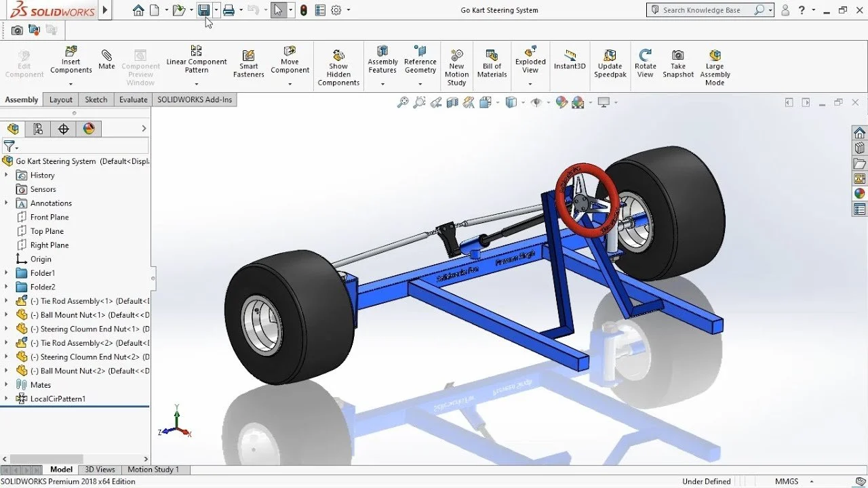Viewport: 868px width, 488px height.
Task: Click the MMGS unit system in status bar
Action: (x=787, y=481)
